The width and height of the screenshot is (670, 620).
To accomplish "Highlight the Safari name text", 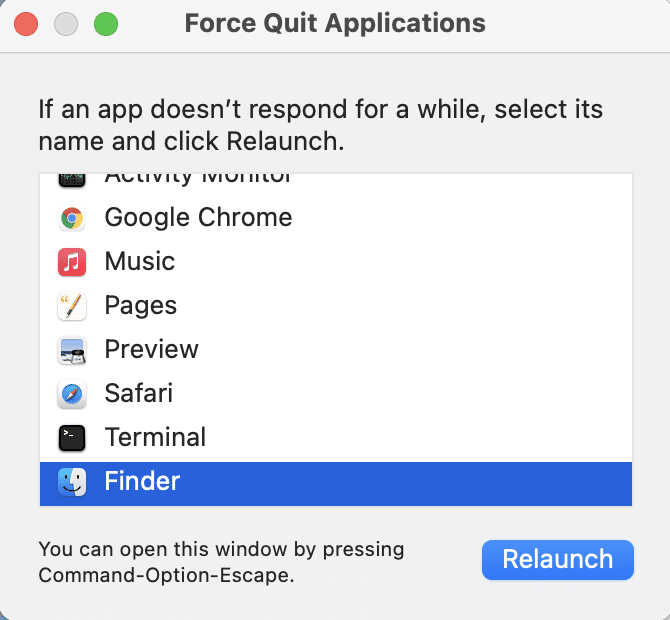I will tap(140, 394).
